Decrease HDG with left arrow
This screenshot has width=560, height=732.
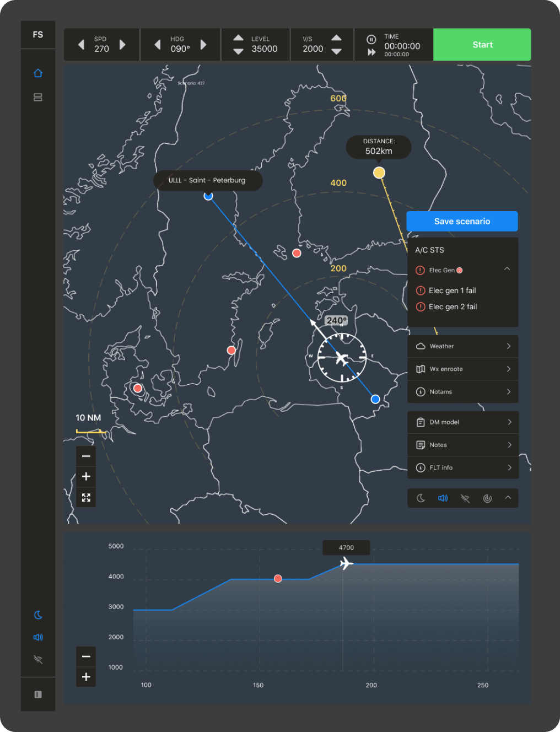(x=158, y=45)
